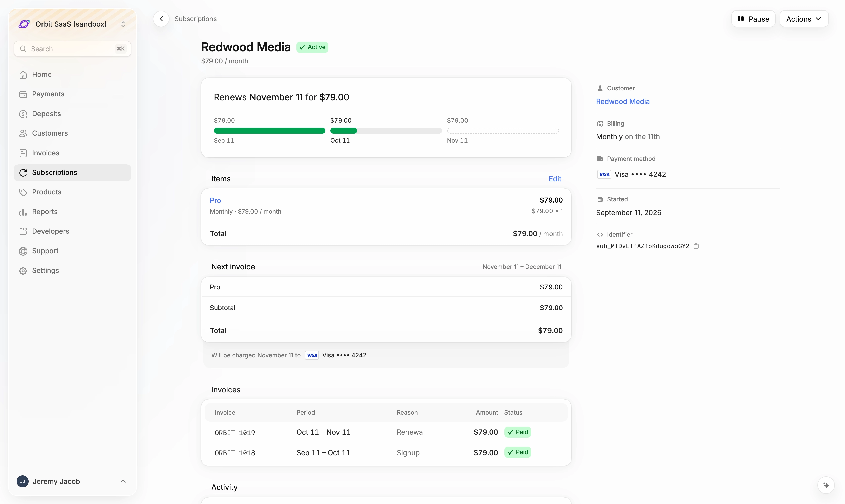Open the Redwood Media customer link
This screenshot has height=504, width=845.
pos(623,102)
